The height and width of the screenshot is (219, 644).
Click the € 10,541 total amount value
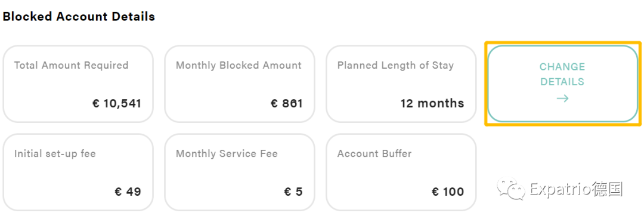tap(117, 103)
